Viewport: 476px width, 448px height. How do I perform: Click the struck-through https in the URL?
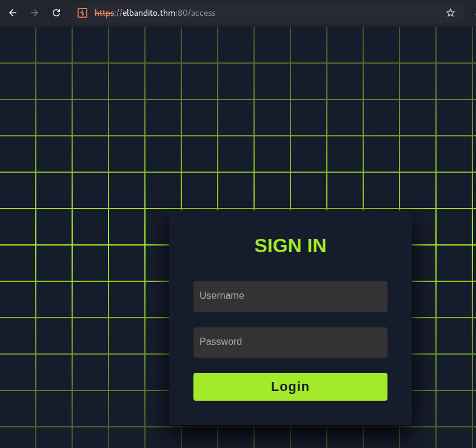click(104, 13)
